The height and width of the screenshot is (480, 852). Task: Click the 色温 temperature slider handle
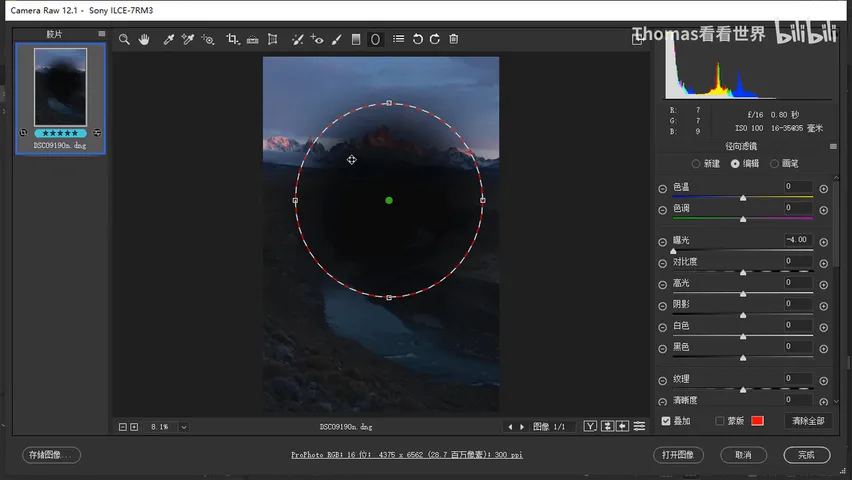pyautogui.click(x=743, y=198)
